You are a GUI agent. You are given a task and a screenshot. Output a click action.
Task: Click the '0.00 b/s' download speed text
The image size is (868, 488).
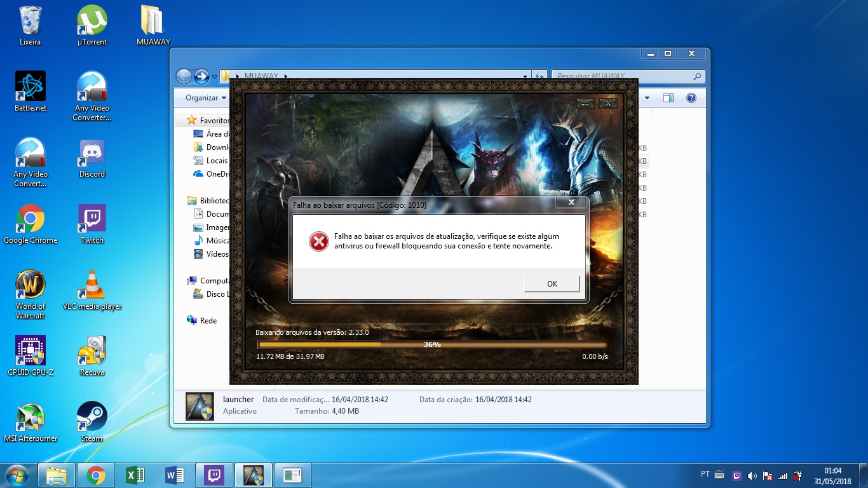tap(595, 356)
